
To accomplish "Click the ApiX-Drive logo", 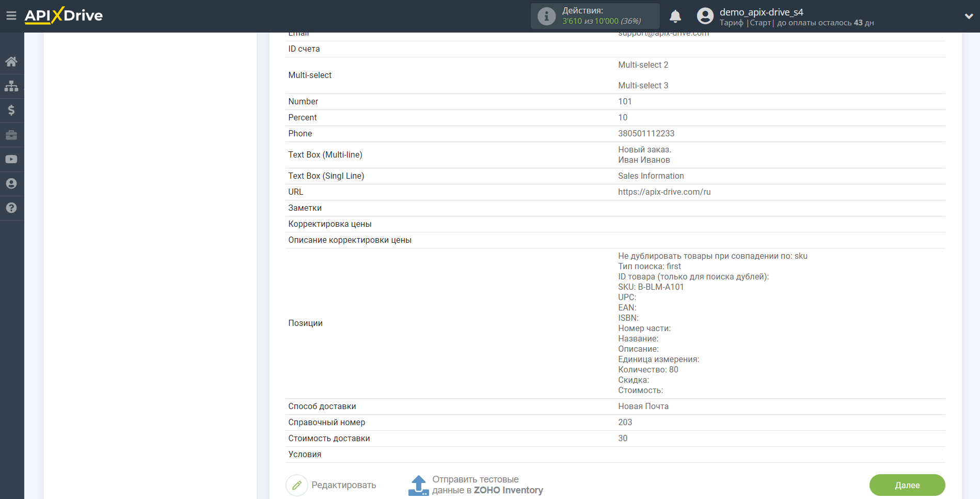I will coord(64,15).
